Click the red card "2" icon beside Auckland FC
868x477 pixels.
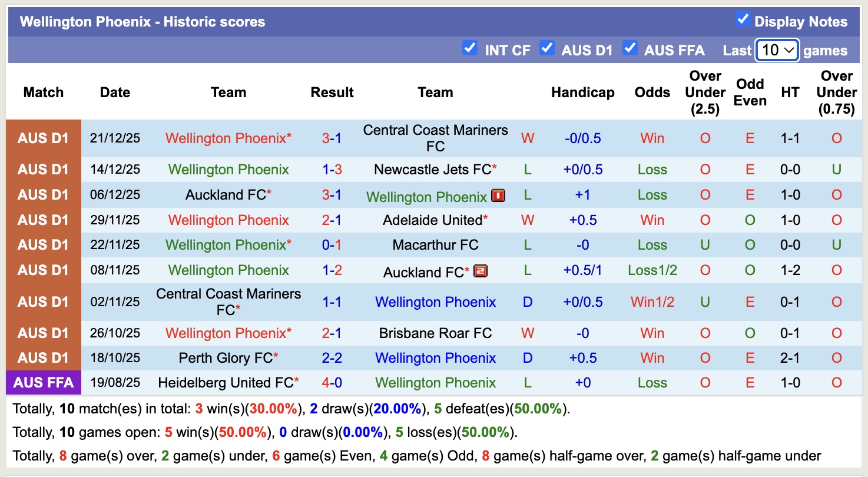tap(481, 271)
